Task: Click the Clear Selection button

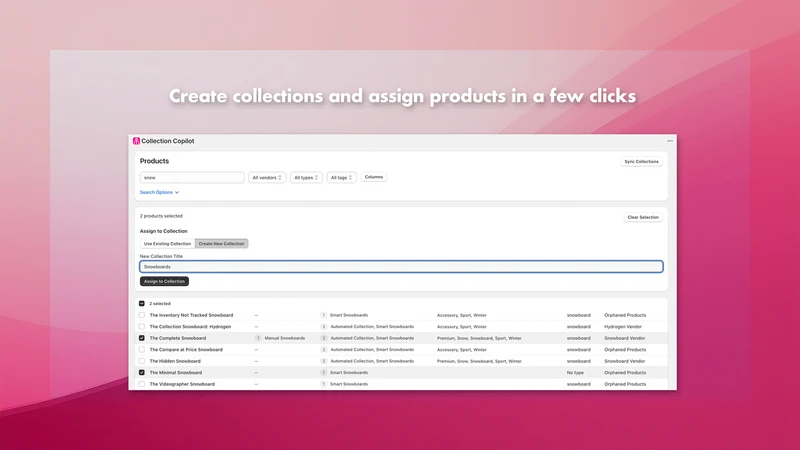Action: tap(643, 217)
